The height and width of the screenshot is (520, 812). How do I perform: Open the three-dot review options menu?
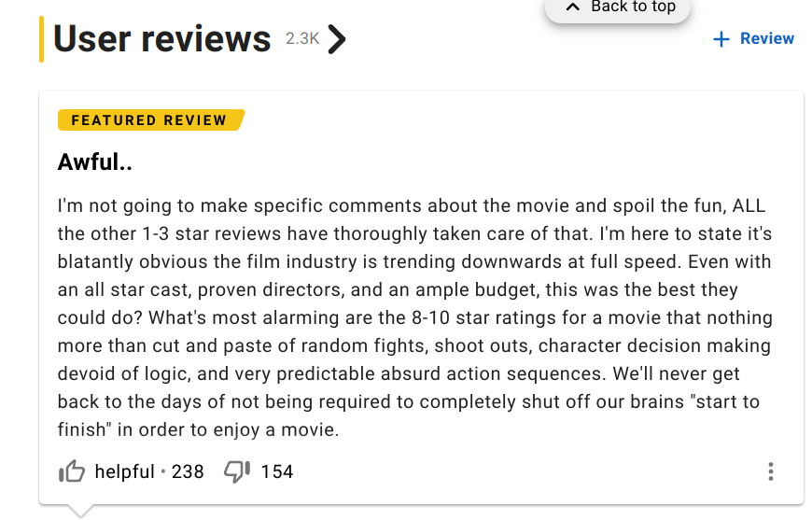click(x=770, y=471)
